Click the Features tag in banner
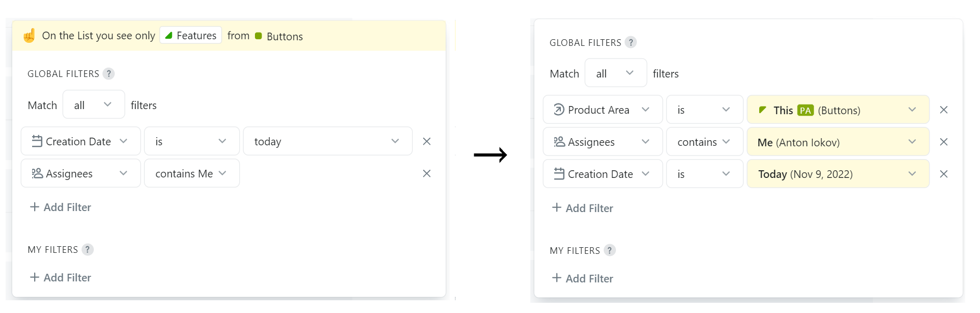Viewport: 980px width, 313px height. pyautogui.click(x=191, y=36)
